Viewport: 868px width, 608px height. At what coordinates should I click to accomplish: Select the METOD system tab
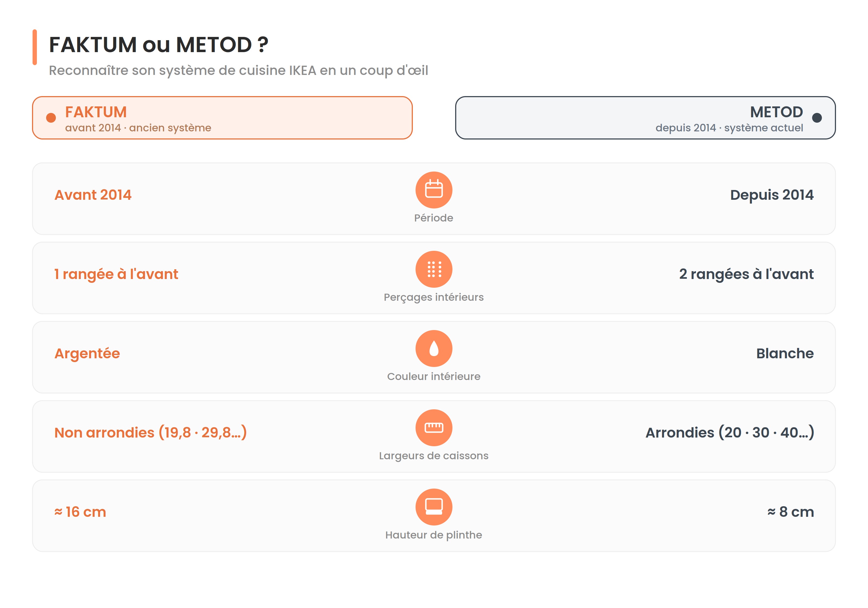[645, 118]
